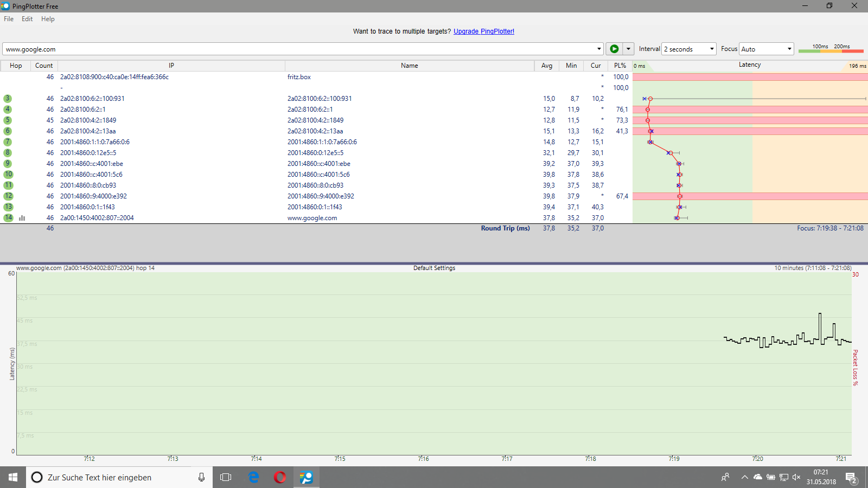This screenshot has width=868, height=488.
Task: Open the Interval combo box
Action: coord(689,49)
